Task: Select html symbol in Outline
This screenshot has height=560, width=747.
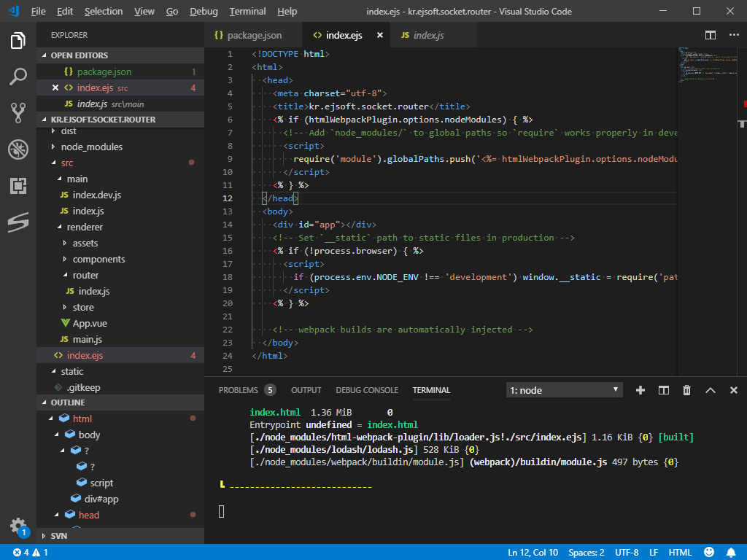Action: pyautogui.click(x=82, y=419)
